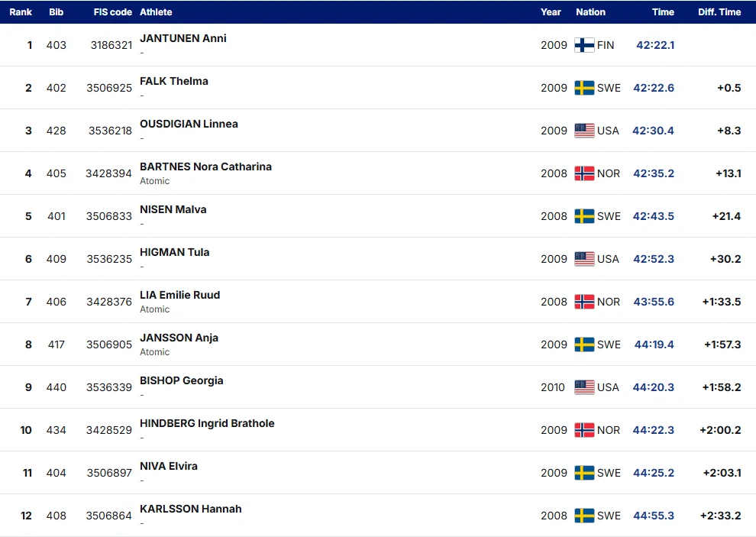Image resolution: width=756 pixels, height=537 pixels.
Task: View NIVA Elvira athlete details
Action: pyautogui.click(x=168, y=466)
